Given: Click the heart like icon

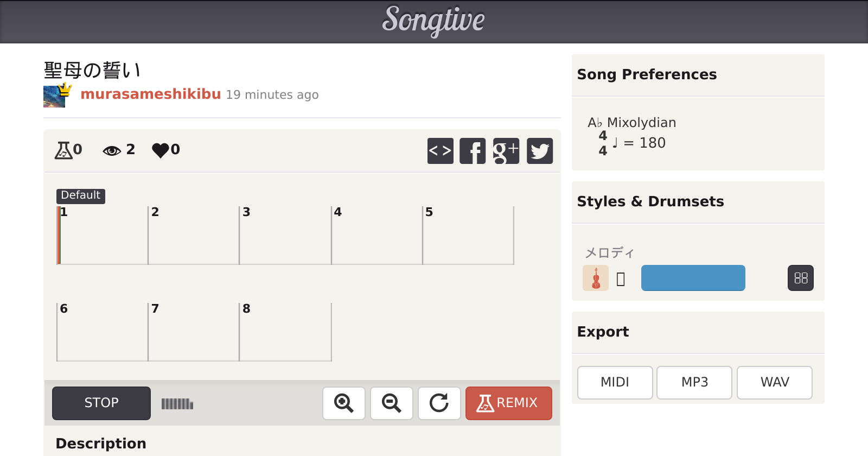Looking at the screenshot, I should (x=161, y=150).
